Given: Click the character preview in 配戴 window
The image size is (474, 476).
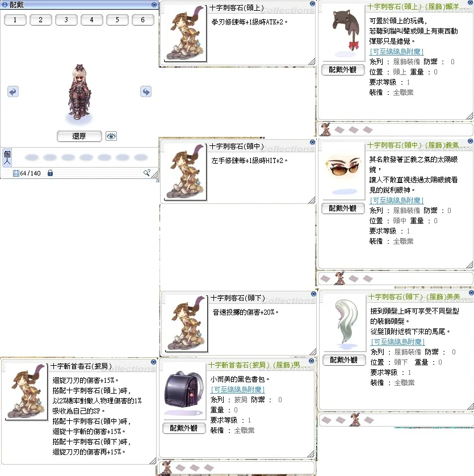Looking at the screenshot, I should (x=79, y=91).
